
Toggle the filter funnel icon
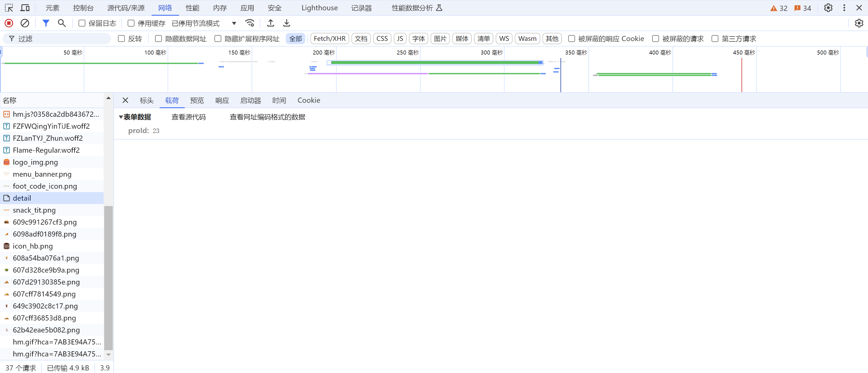pyautogui.click(x=46, y=23)
